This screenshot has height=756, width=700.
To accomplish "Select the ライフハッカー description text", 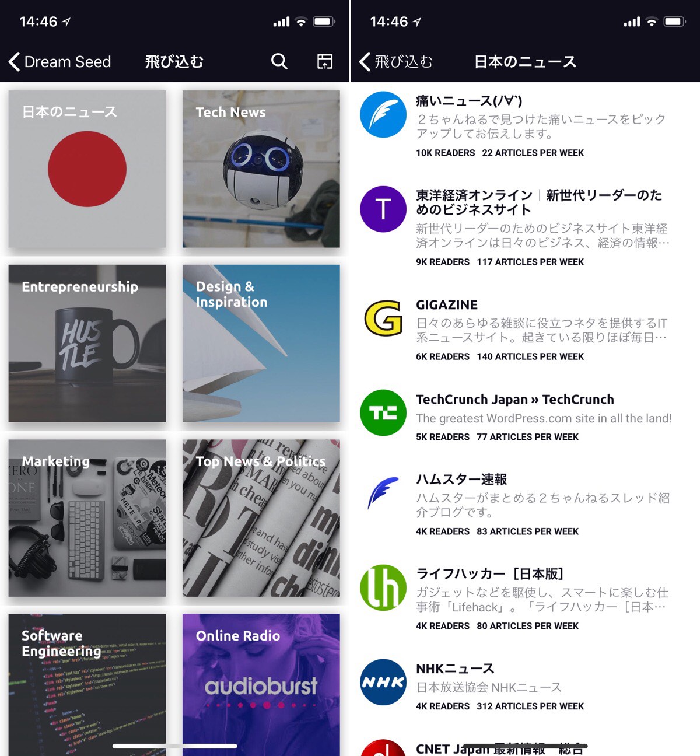I will (542, 600).
